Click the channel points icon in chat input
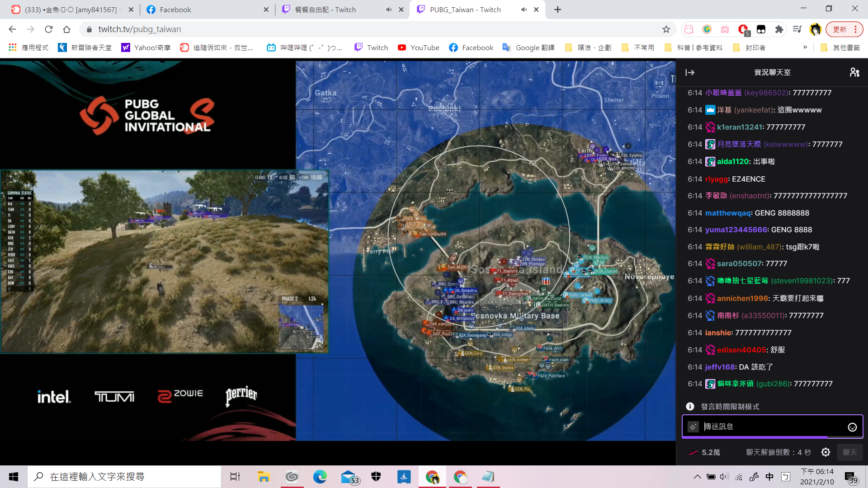Screen dimensions: 868x488 coord(693,427)
